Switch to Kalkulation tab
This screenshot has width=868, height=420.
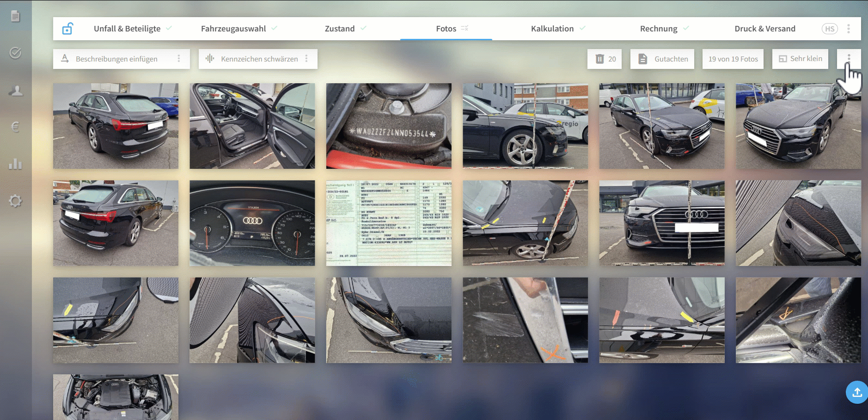coord(552,29)
